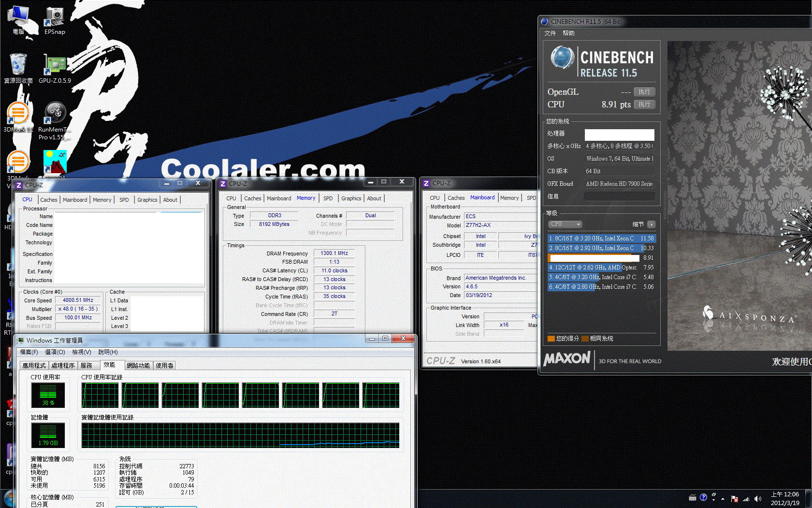Open the 資源回收筒 Recycle Bin icon
The height and width of the screenshot is (508, 812).
pyautogui.click(x=18, y=68)
